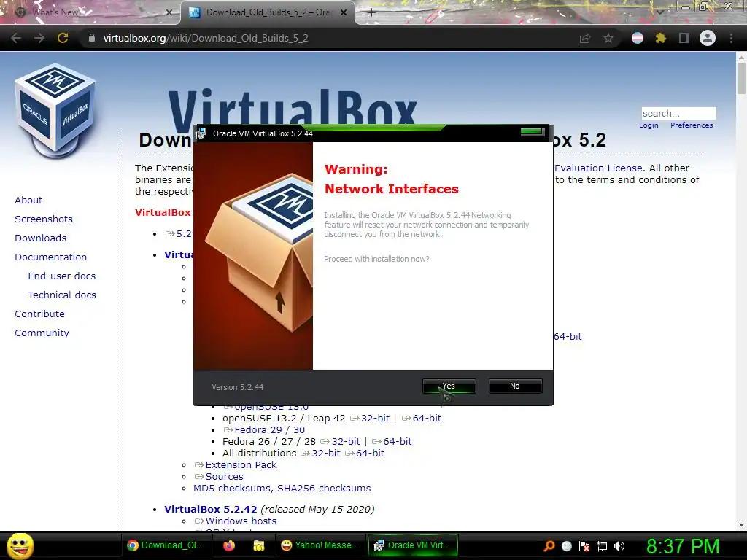Close the Download_Old_Builds_5_2 tab
Viewport: 747px width, 560px height.
[x=344, y=13]
